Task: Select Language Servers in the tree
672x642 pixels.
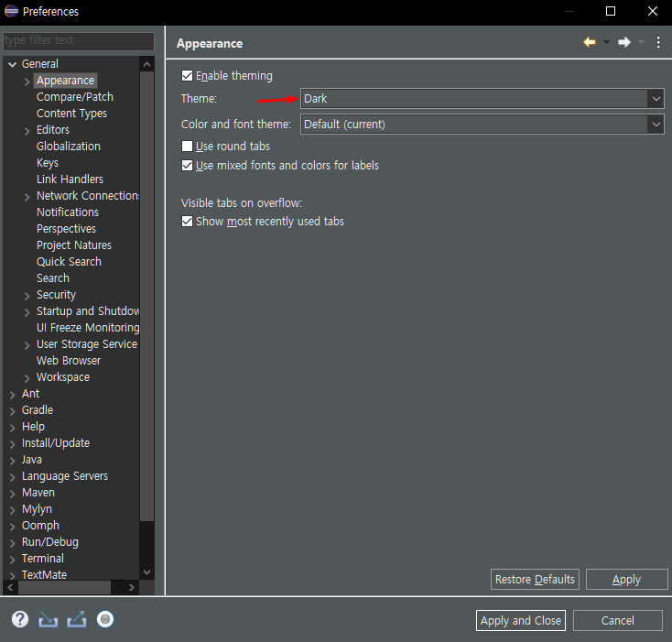Action: (x=65, y=475)
